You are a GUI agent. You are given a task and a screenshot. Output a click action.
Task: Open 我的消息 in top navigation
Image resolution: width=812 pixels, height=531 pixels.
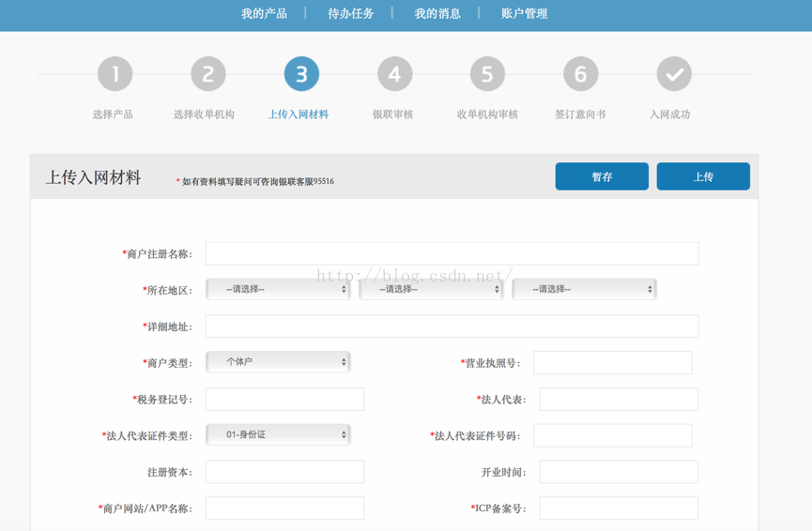(x=437, y=14)
